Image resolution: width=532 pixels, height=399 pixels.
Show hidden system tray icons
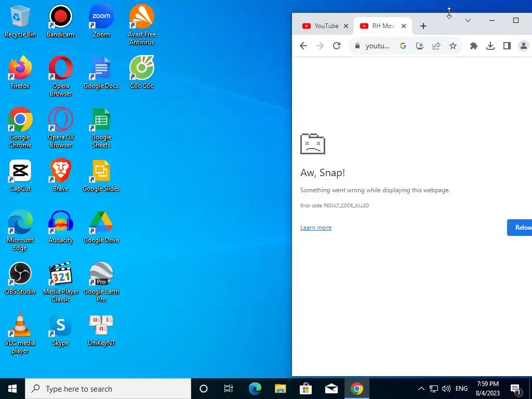[421, 389]
